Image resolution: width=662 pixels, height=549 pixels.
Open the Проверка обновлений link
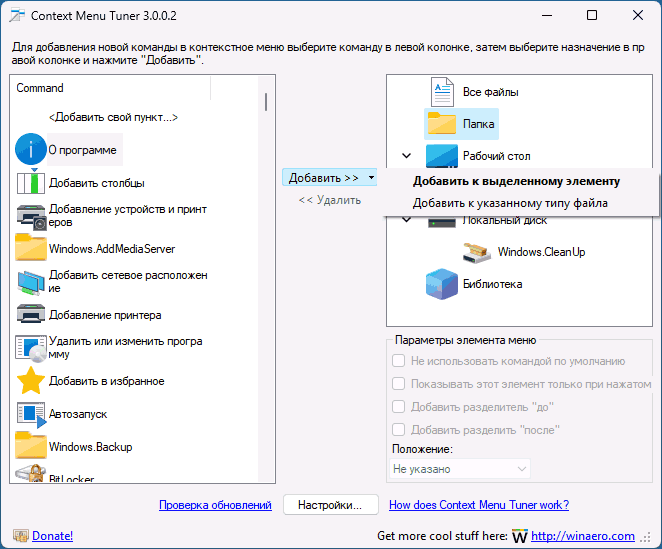(x=215, y=505)
